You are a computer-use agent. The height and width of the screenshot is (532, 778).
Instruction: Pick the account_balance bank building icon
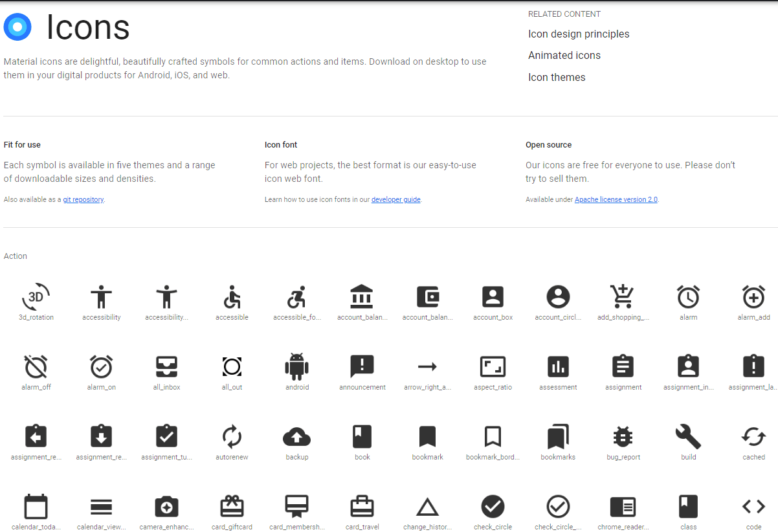362,296
